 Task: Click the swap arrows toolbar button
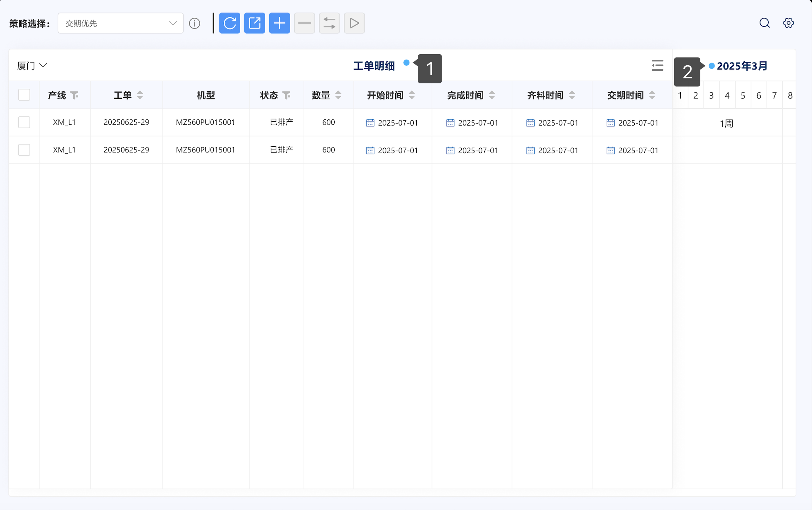coord(329,23)
